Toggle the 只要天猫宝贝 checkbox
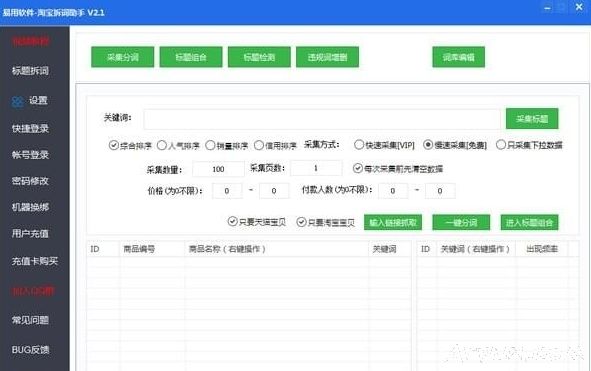The height and width of the screenshot is (371, 591). pos(257,222)
